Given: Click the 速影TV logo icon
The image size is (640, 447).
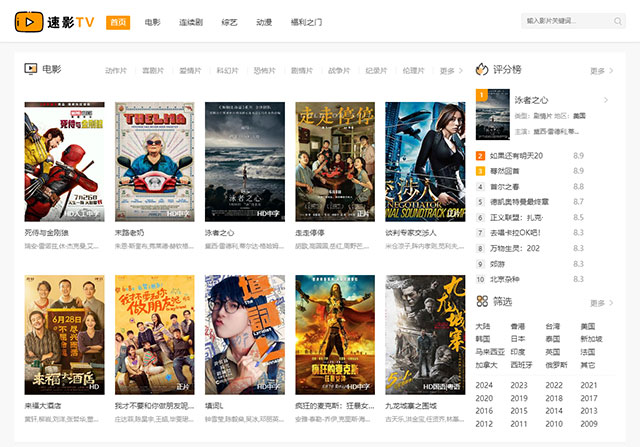Looking at the screenshot, I should [x=29, y=22].
